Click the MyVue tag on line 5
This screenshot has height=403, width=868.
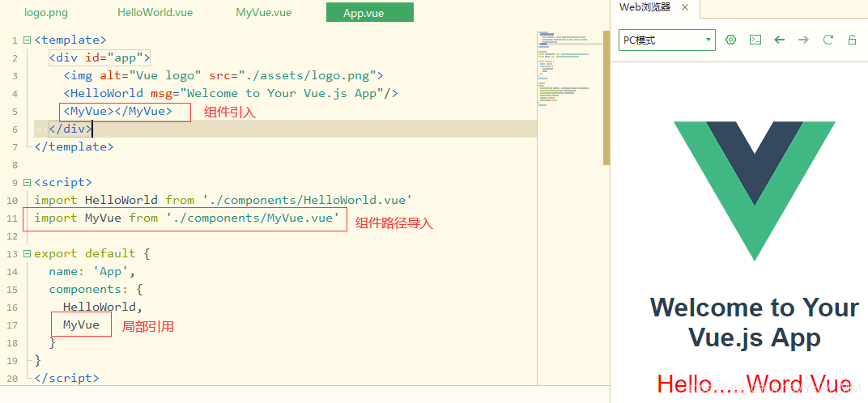pyautogui.click(x=118, y=111)
